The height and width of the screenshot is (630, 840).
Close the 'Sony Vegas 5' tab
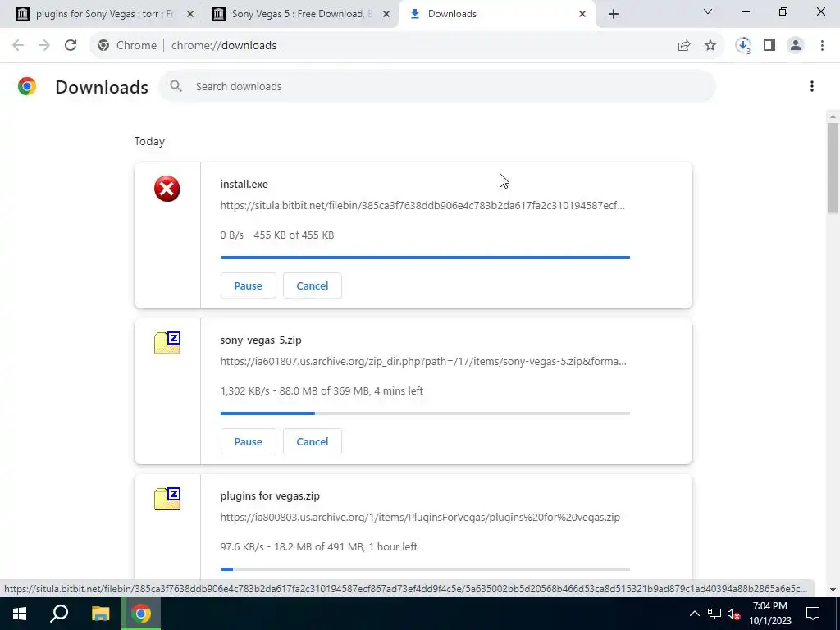tap(386, 14)
